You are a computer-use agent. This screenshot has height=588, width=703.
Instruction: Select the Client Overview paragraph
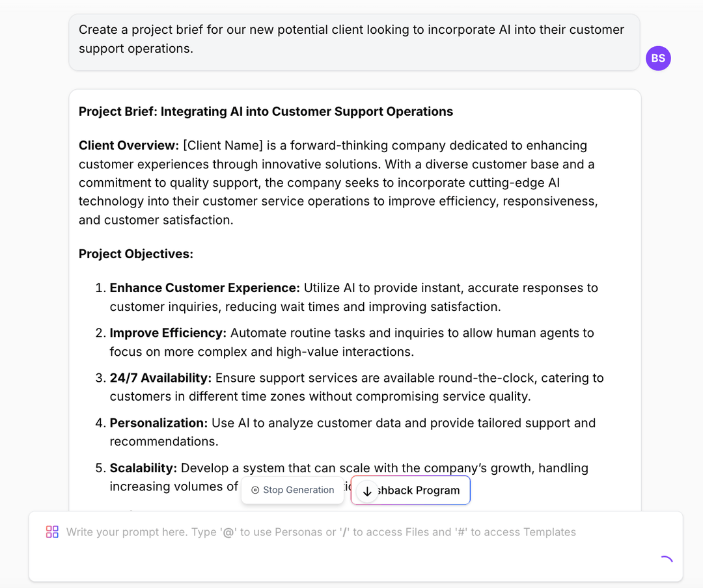click(x=339, y=182)
